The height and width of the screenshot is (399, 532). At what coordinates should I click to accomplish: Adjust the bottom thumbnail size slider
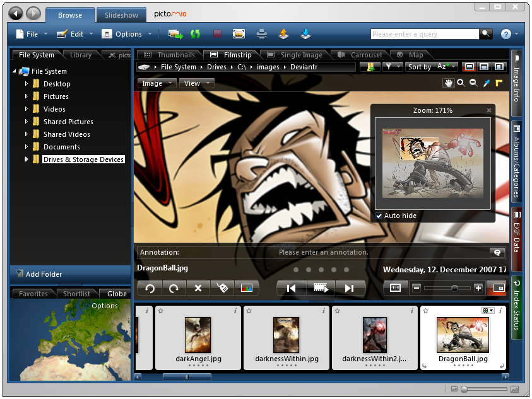coord(464,389)
